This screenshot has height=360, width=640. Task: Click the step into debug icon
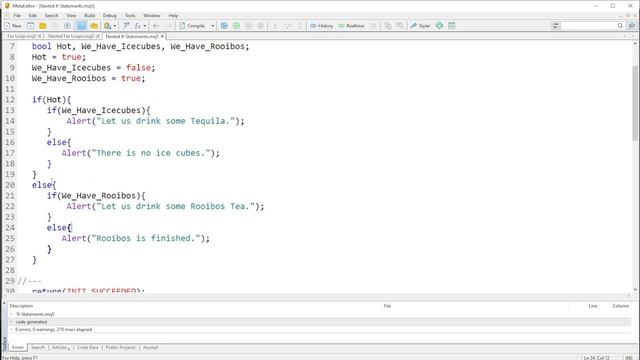pyautogui.click(x=275, y=26)
